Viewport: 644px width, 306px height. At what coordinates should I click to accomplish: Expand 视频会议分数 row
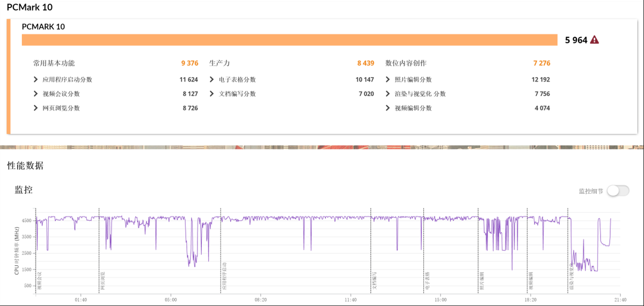coord(35,94)
